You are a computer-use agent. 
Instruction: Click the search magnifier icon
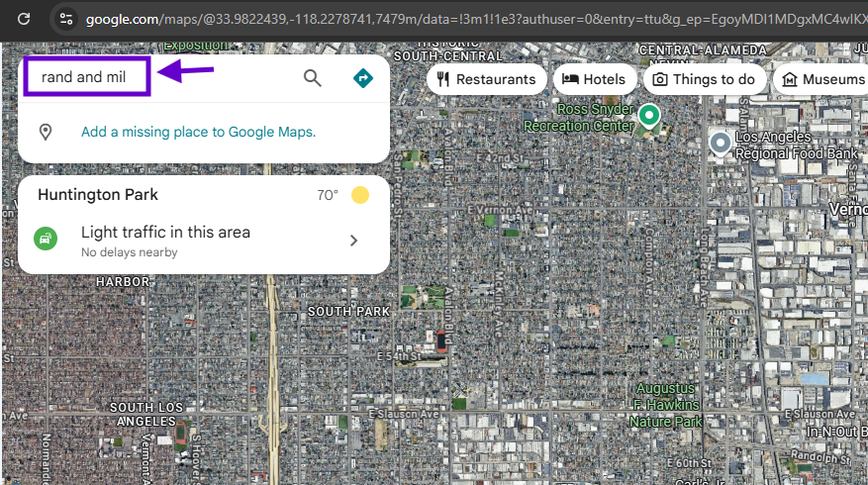(312, 78)
